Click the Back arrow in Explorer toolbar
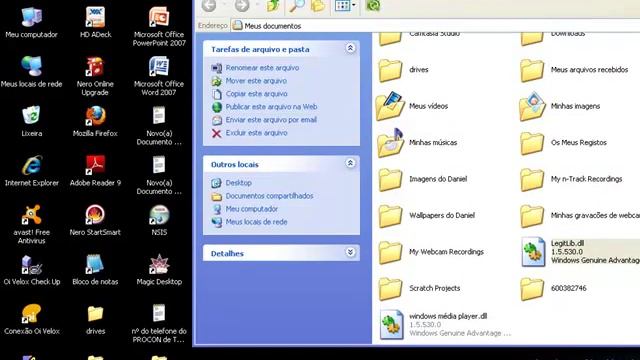 click(x=209, y=5)
